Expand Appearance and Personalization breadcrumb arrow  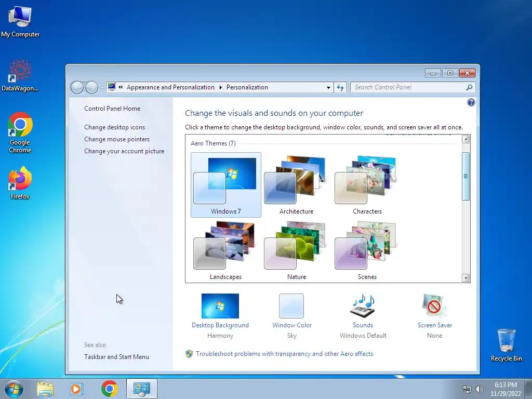[220, 87]
